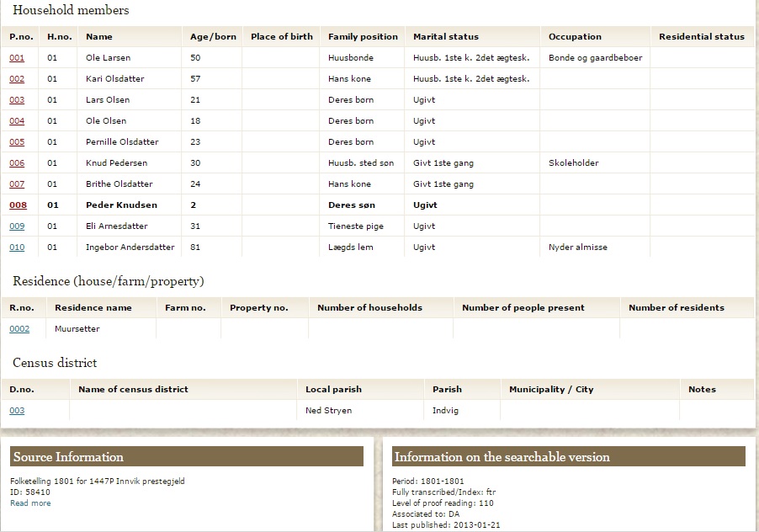Image resolution: width=759 pixels, height=532 pixels.
Task: Select the name Brithe Olsdatter
Action: click(119, 184)
